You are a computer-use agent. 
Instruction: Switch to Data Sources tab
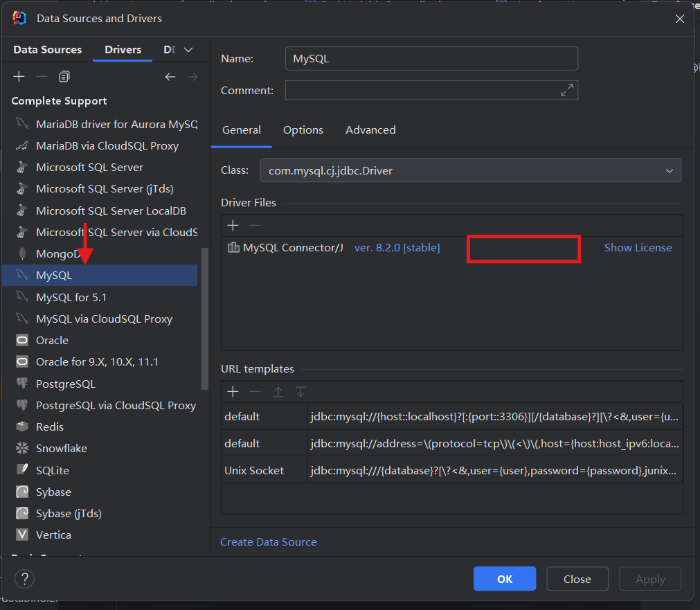tap(48, 50)
